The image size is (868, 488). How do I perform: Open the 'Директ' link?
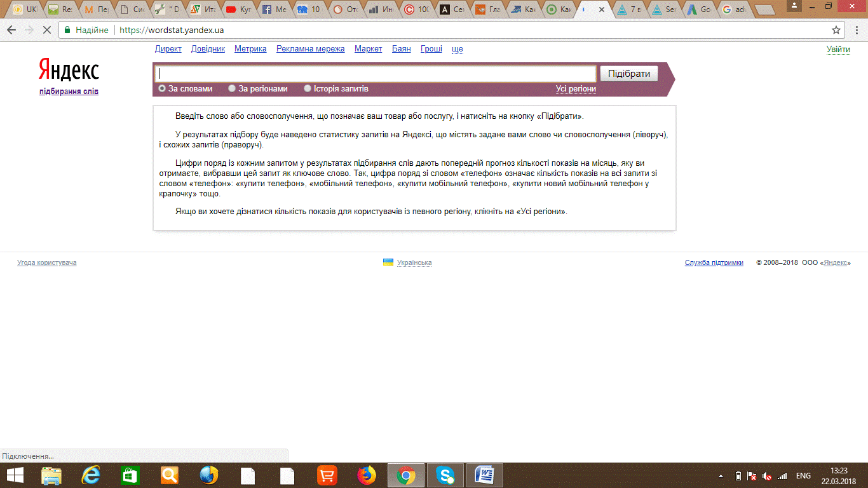click(168, 49)
